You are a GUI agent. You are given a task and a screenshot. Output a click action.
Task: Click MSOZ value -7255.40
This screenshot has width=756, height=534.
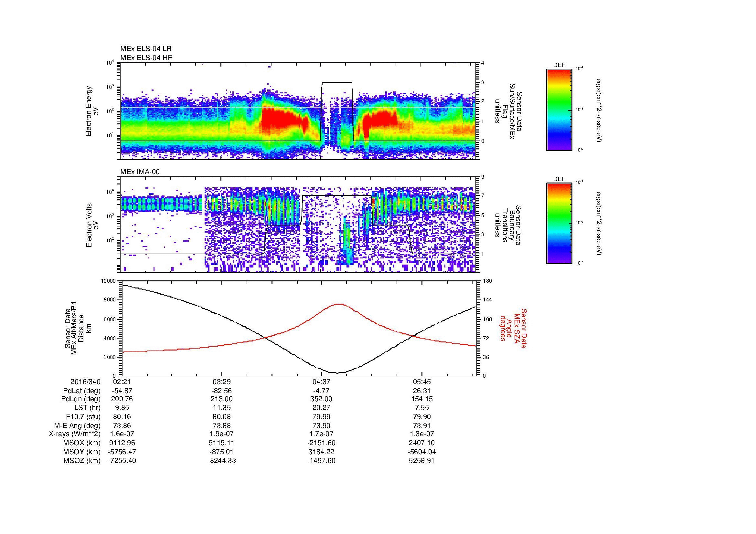(x=122, y=461)
